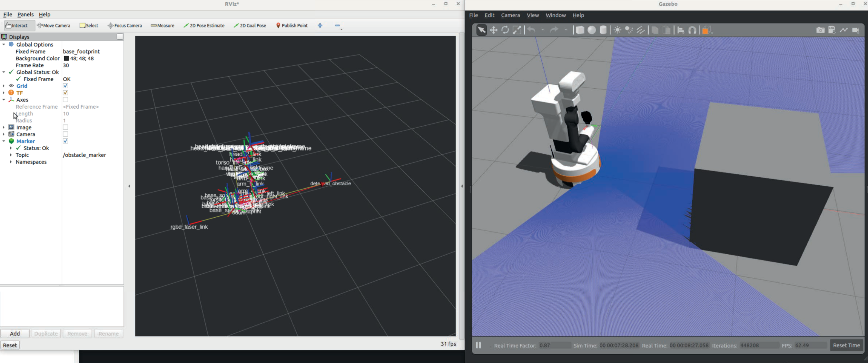The width and height of the screenshot is (868, 363).
Task: Edit the Fixed Frame value base_footprint
Action: pos(81,52)
